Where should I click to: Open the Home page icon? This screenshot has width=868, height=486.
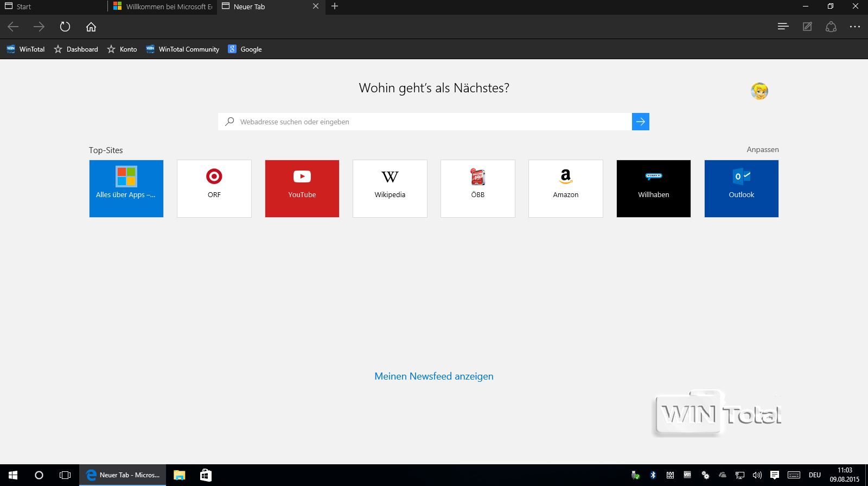click(x=91, y=27)
